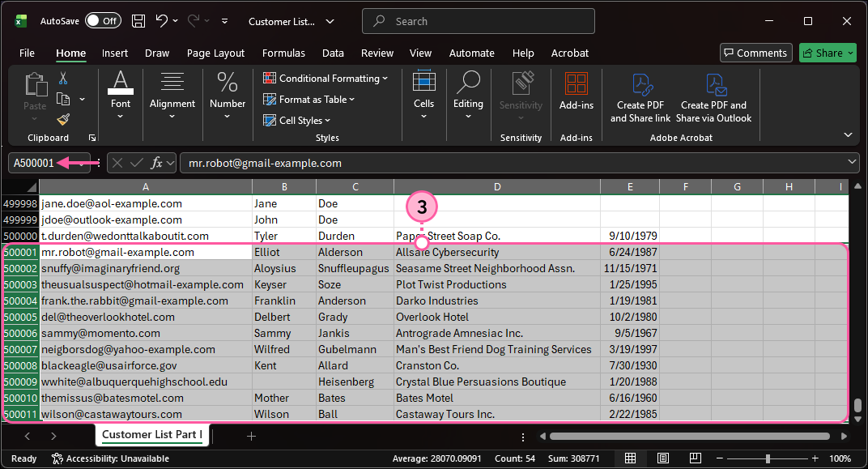Click Create PDF and Share link

[x=640, y=98]
